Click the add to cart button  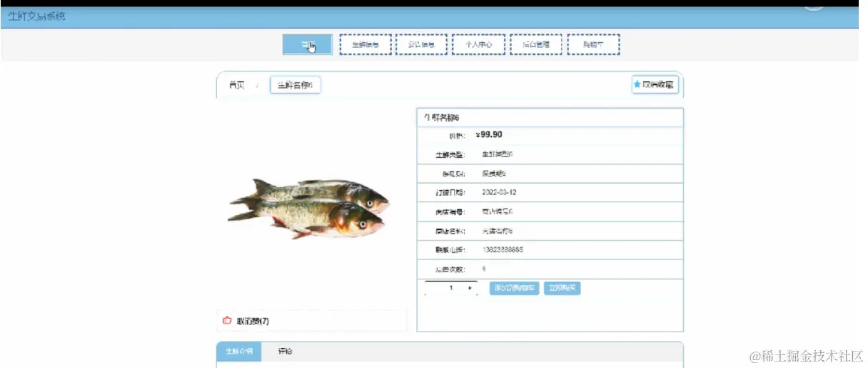click(514, 288)
